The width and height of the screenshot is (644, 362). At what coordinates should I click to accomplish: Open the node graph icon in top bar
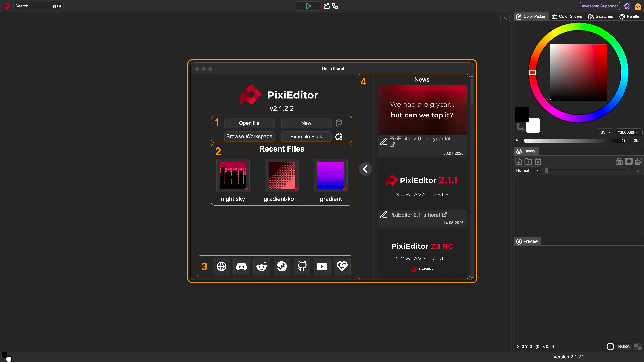coord(335,6)
